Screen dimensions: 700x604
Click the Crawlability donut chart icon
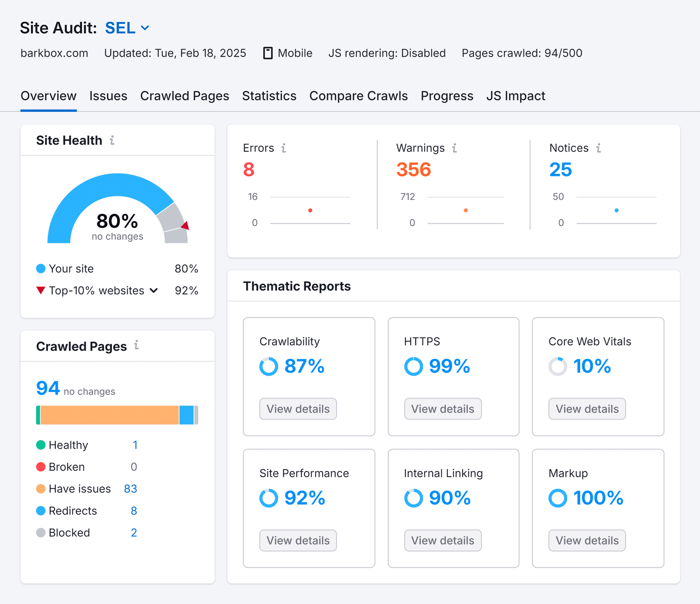coord(269,366)
